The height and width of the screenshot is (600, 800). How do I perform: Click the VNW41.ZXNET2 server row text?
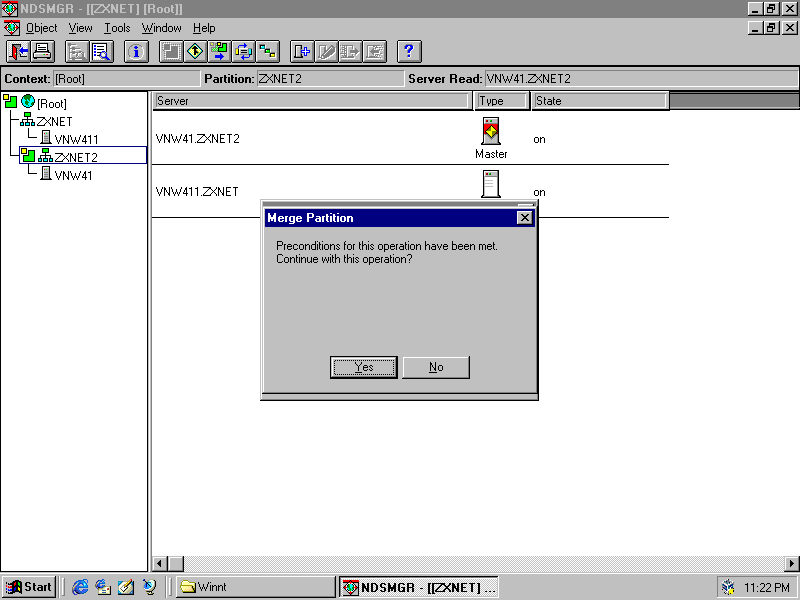point(197,139)
